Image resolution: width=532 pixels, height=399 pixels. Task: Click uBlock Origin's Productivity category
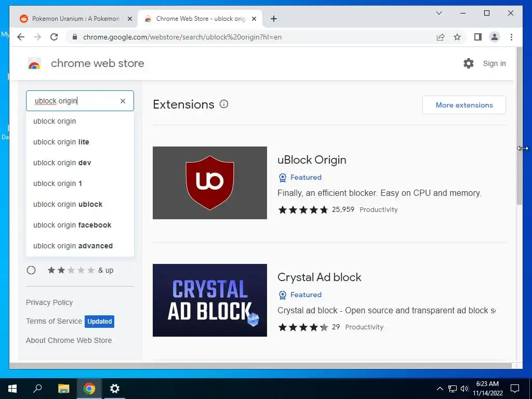pyautogui.click(x=378, y=210)
